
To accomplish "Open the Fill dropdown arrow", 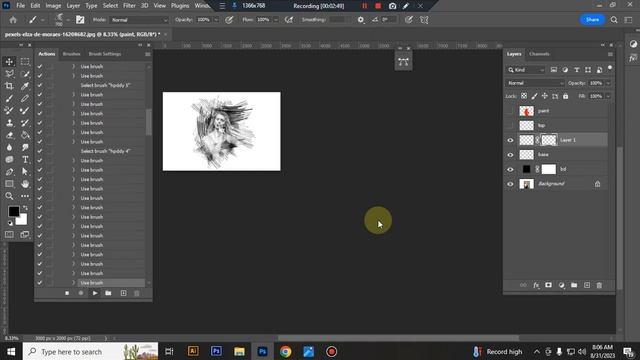I will pyautogui.click(x=608, y=96).
